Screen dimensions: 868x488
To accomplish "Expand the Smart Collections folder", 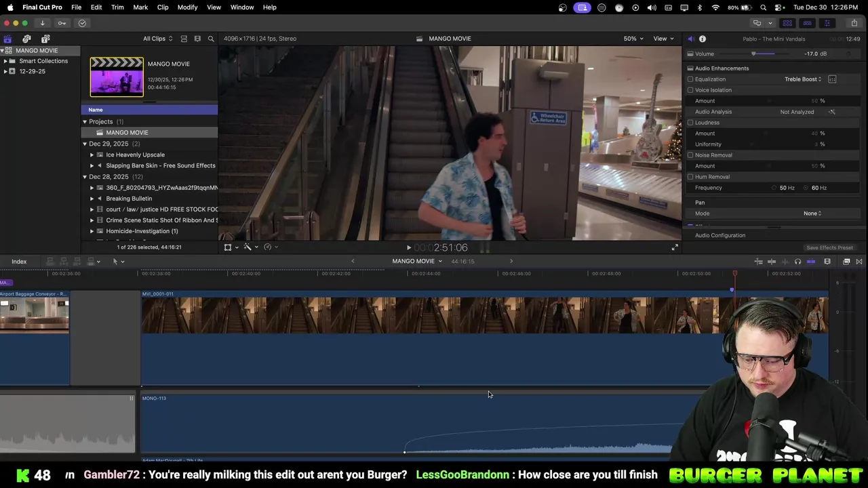I will coord(5,61).
